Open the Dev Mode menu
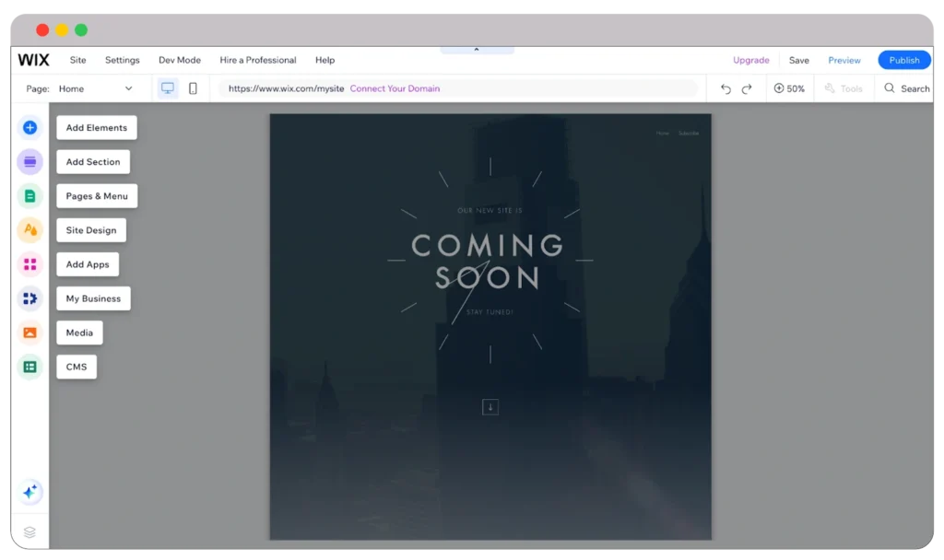This screenshot has height=560, width=944. [179, 60]
